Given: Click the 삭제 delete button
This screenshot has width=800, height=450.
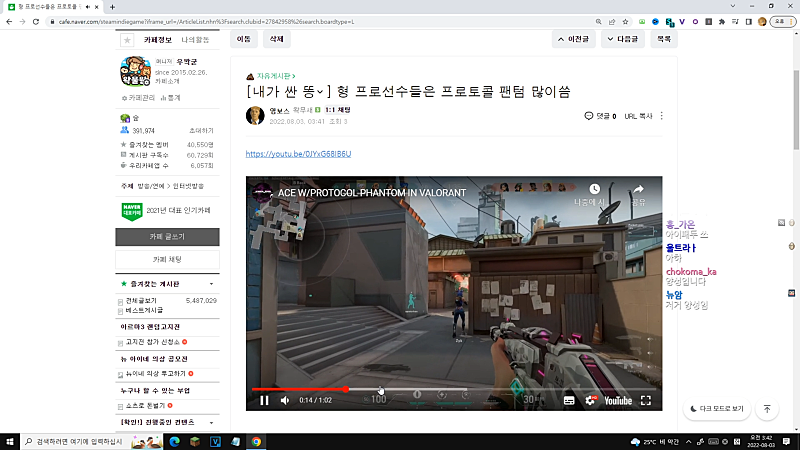Looking at the screenshot, I should (277, 39).
